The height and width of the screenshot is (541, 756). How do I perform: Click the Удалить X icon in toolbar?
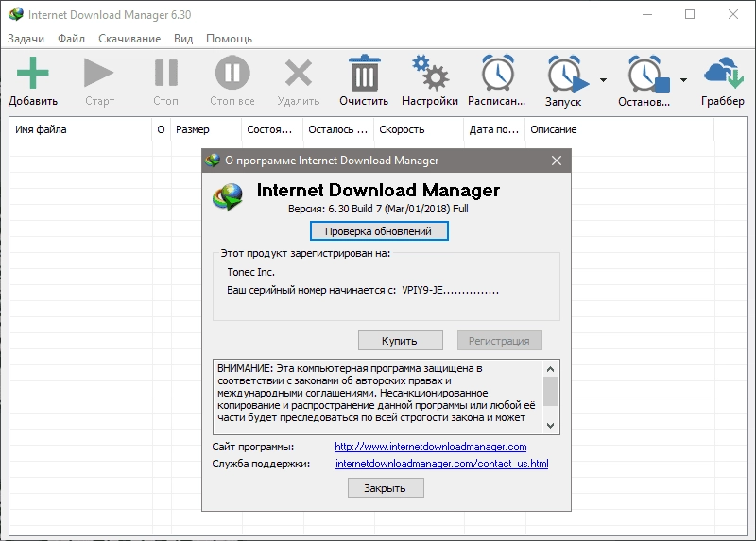[299, 73]
